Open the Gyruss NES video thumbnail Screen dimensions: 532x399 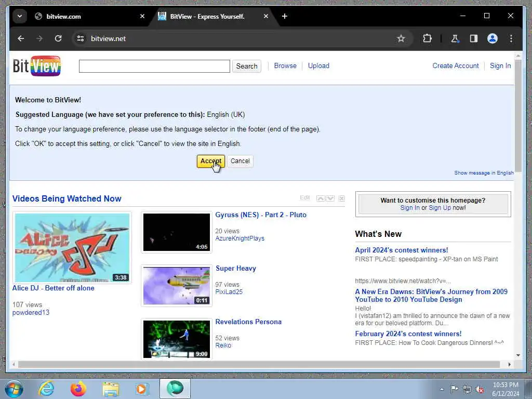coord(177,232)
